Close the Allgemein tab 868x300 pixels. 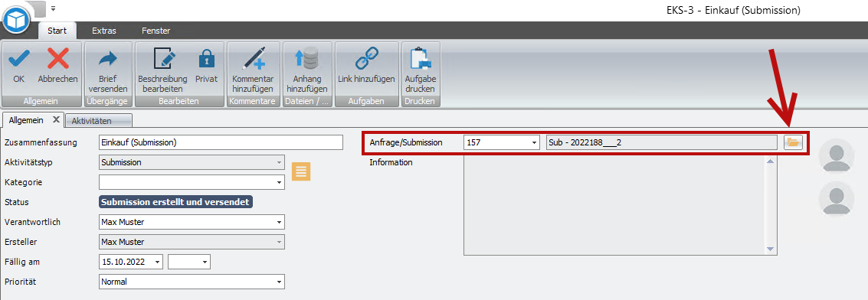tap(56, 119)
